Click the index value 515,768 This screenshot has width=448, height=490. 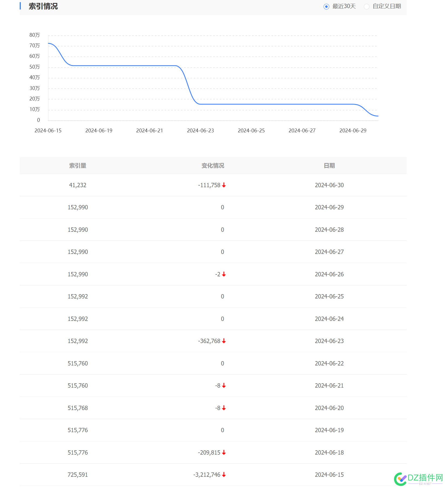click(x=78, y=408)
